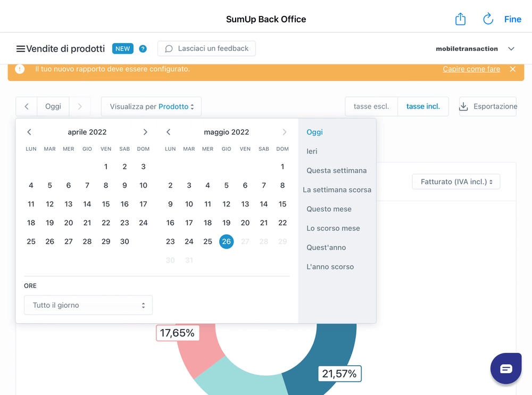Click the download icon beside Esportazione

coord(463,106)
